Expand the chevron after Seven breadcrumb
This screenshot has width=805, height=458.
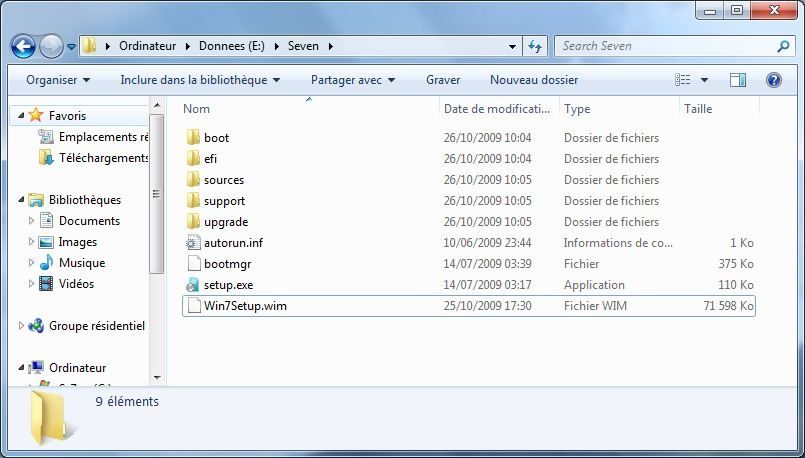(331, 46)
